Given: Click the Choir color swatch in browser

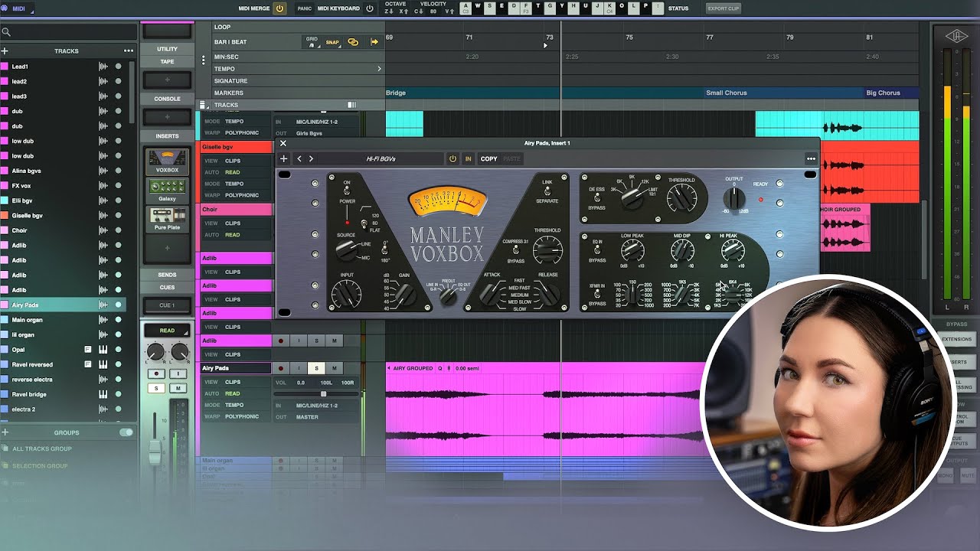Looking at the screenshot, I should [5, 230].
